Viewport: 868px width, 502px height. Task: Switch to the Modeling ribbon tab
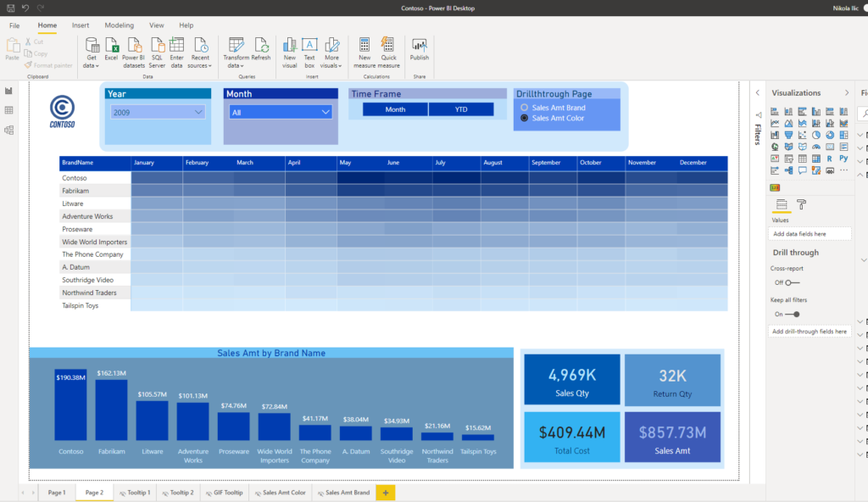click(119, 25)
